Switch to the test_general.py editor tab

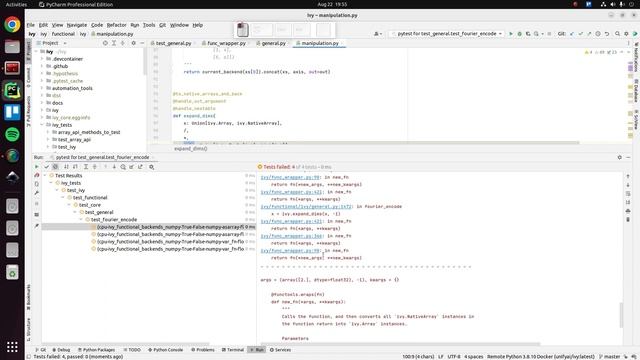173,43
